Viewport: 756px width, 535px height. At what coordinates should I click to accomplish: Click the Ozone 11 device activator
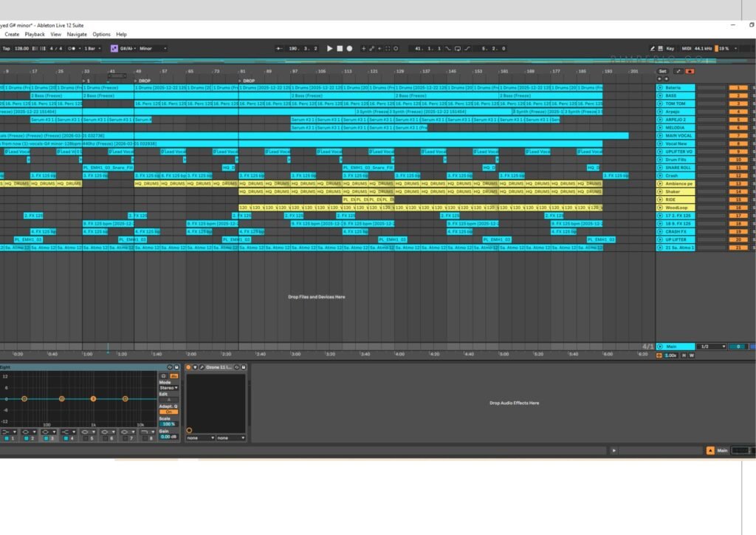pos(189,367)
